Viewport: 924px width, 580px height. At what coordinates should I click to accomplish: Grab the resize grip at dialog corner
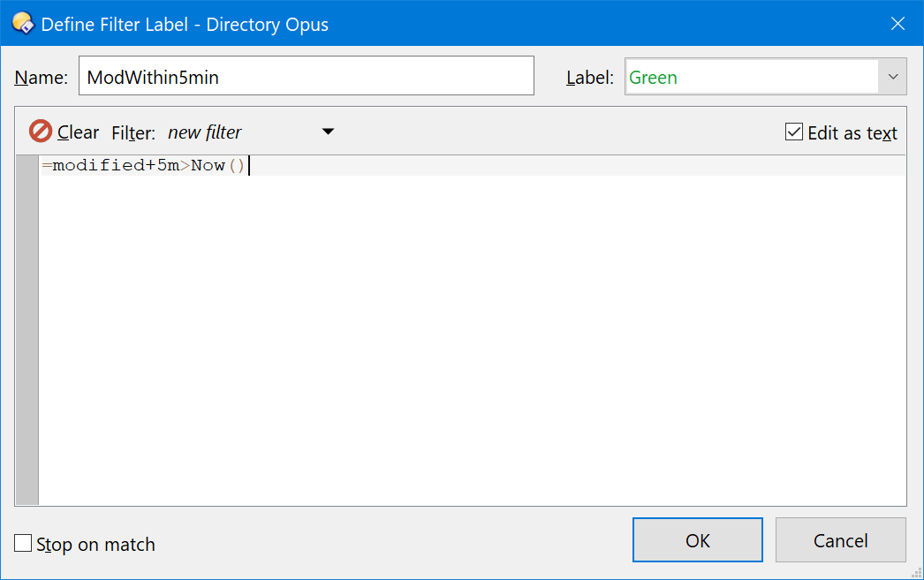pos(916,573)
